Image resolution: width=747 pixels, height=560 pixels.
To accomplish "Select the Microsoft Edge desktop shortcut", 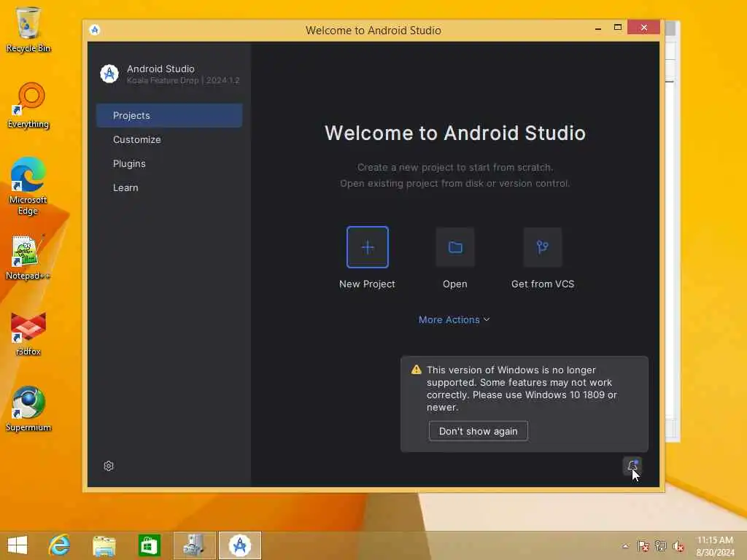I will coord(28,186).
